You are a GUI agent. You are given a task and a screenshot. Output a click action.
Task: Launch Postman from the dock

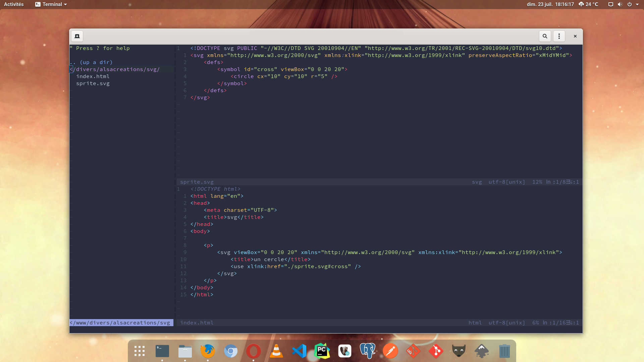(x=390, y=351)
